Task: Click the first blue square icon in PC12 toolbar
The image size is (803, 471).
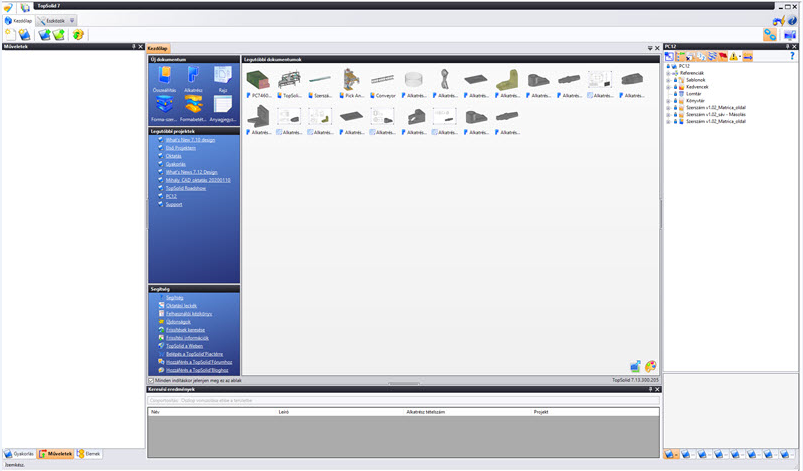Action: (x=669, y=56)
